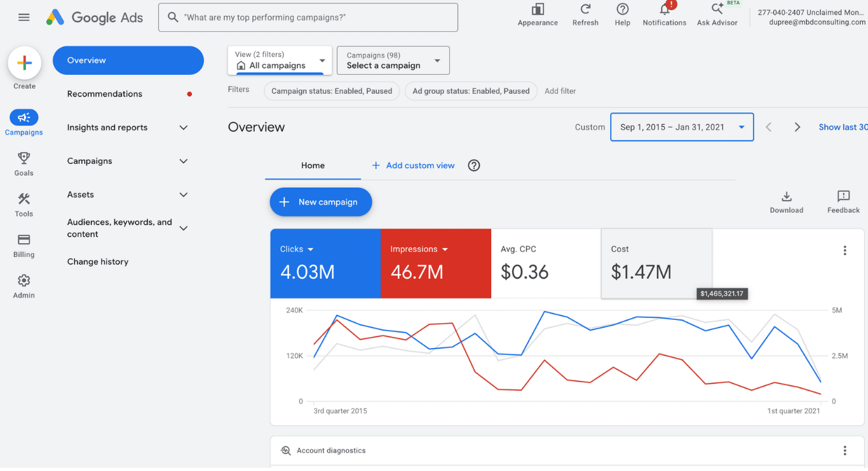Open Billing card icon in sidebar
868x471 pixels.
[24, 239]
